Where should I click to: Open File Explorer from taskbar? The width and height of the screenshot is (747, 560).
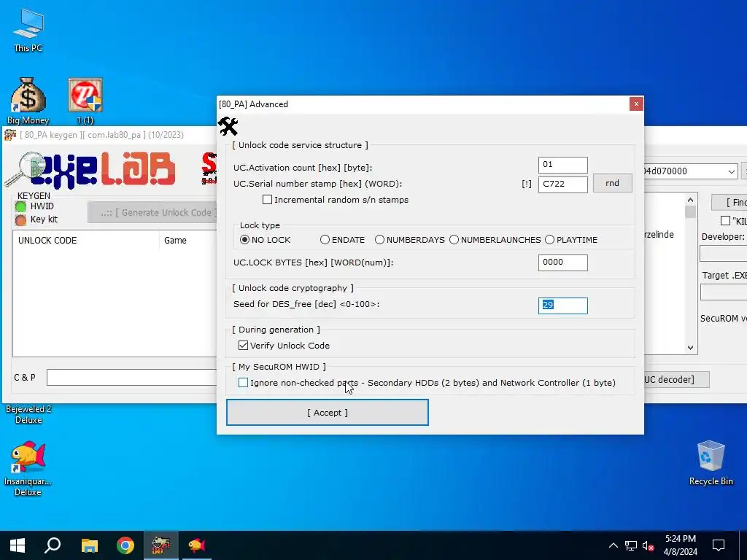(x=89, y=545)
